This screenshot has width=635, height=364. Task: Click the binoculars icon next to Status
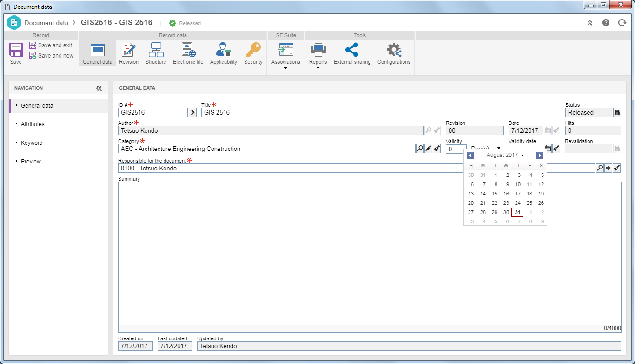[x=617, y=112]
